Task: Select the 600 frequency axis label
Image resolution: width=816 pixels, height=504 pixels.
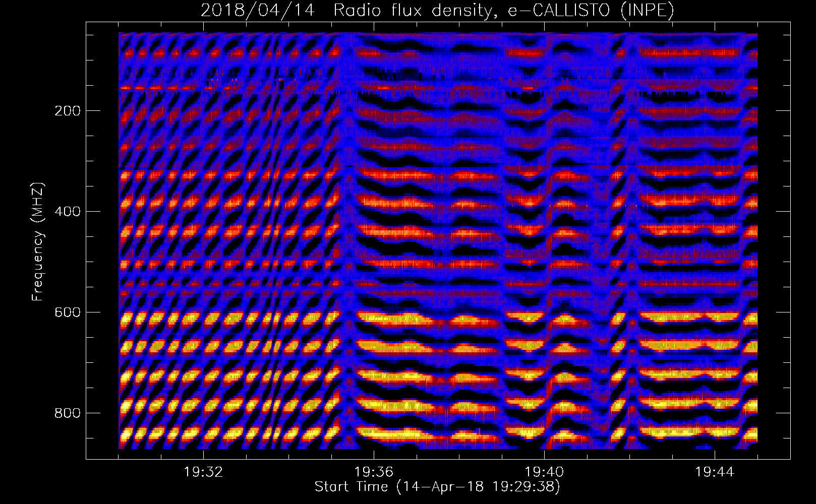Action: 67,312
